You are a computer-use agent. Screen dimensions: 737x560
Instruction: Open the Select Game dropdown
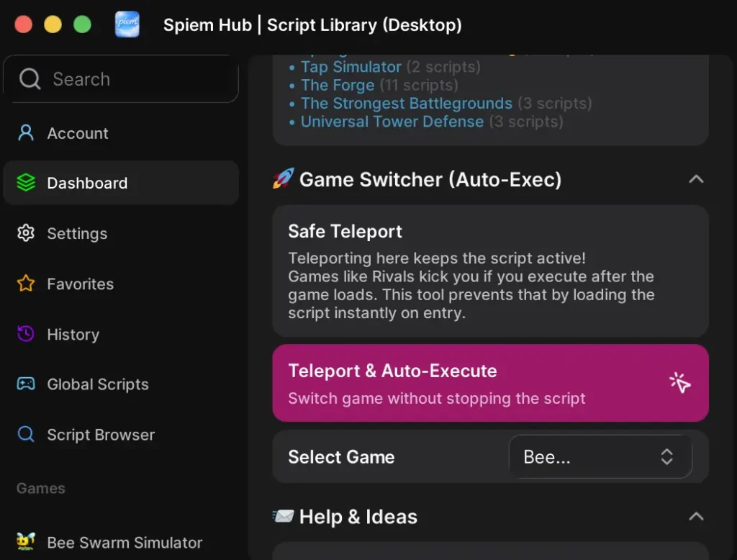[x=600, y=456]
